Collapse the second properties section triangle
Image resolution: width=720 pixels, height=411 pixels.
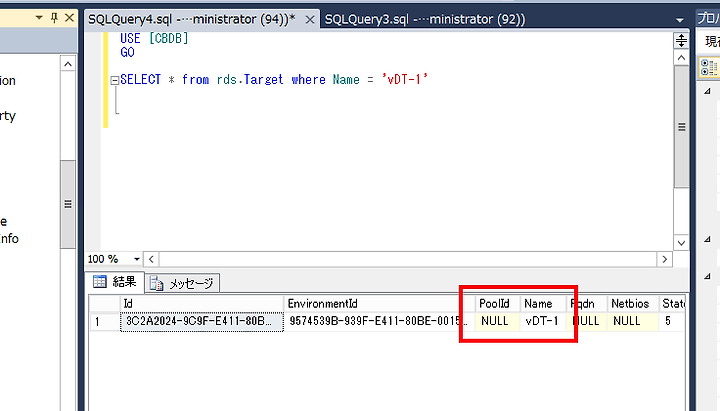point(708,239)
